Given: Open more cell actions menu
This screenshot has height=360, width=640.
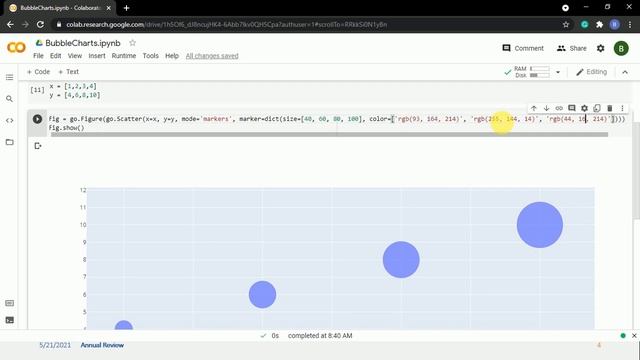Looking at the screenshot, I should click(x=622, y=108).
